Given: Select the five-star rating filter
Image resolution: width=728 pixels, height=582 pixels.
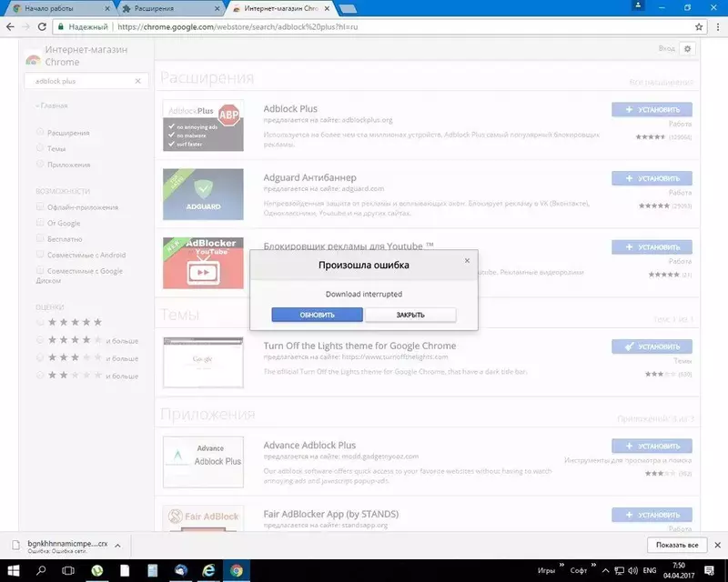Looking at the screenshot, I should pos(40,322).
